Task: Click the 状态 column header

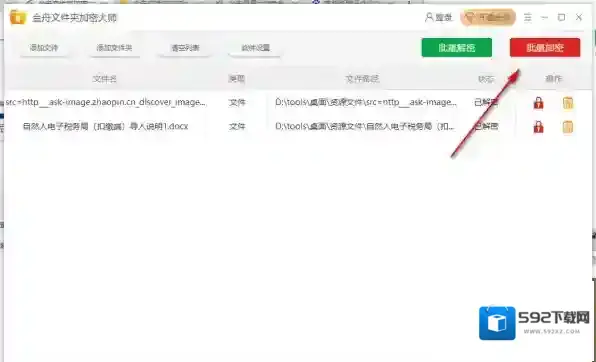Action: pyautogui.click(x=486, y=79)
